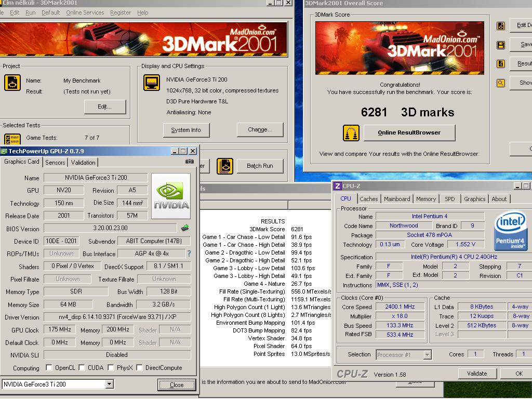Enable the DirectCompute checkbox
532x399 pixels.
[x=139, y=367]
